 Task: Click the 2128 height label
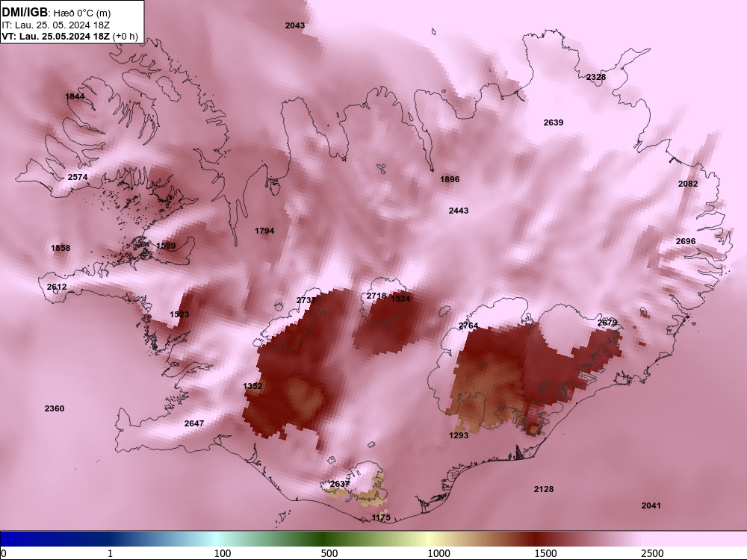544,489
